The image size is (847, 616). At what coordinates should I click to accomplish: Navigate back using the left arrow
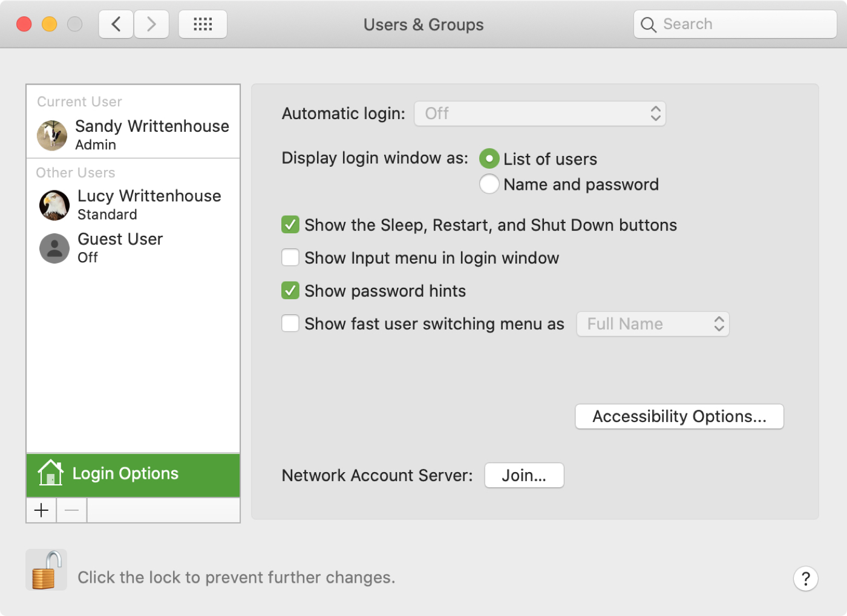[x=116, y=24]
